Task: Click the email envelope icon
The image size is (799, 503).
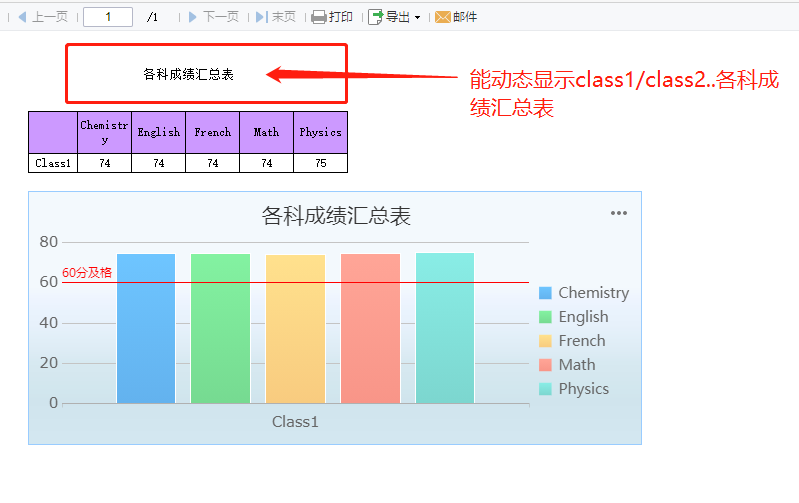Action: pyautogui.click(x=443, y=17)
